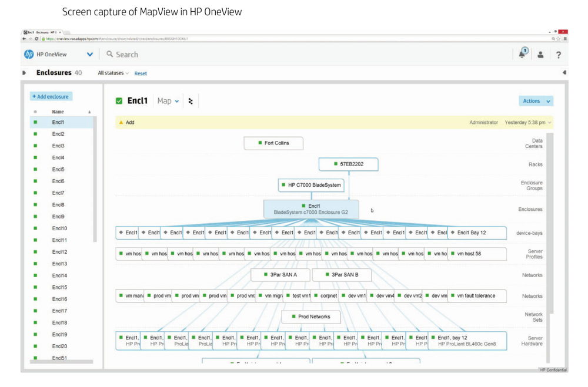Open the Map view selector

click(x=168, y=101)
